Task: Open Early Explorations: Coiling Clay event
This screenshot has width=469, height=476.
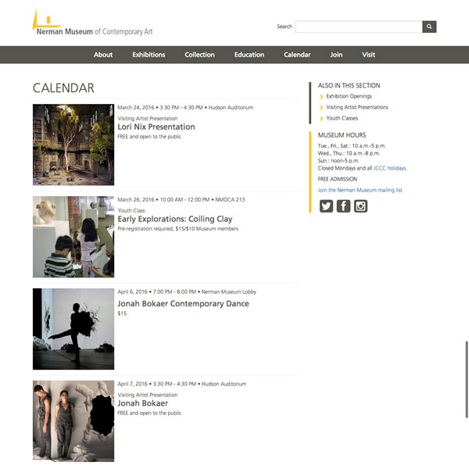Action: [x=175, y=219]
